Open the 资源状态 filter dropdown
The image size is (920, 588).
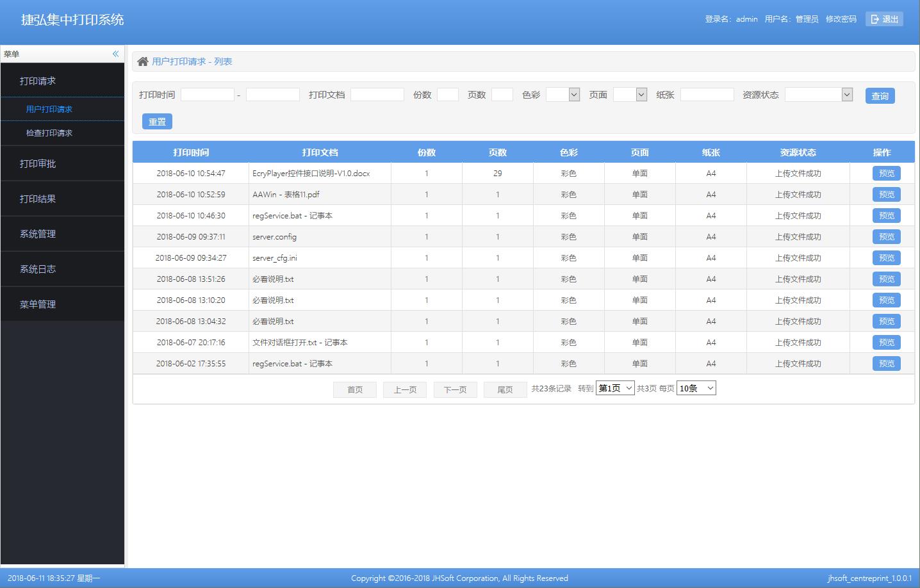819,95
